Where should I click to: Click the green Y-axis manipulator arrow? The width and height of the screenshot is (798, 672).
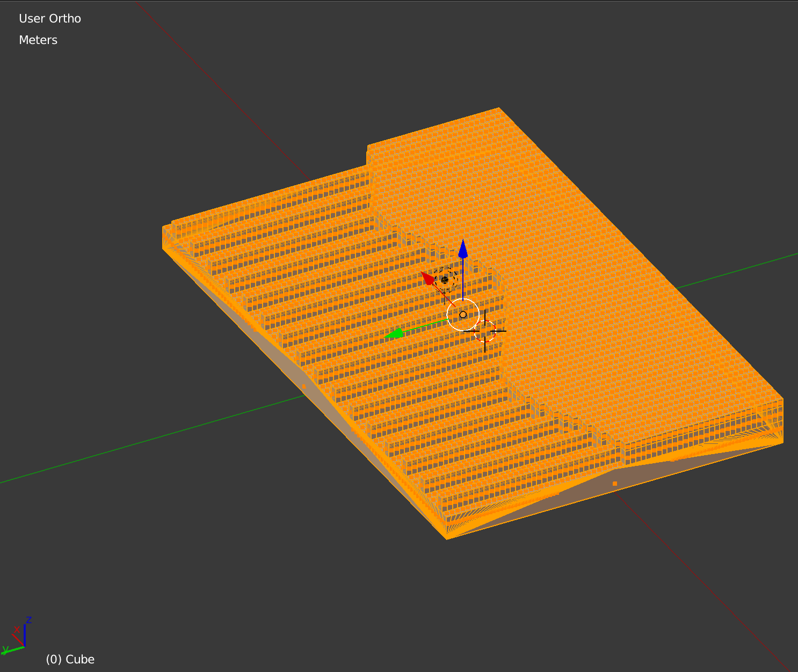click(x=395, y=334)
